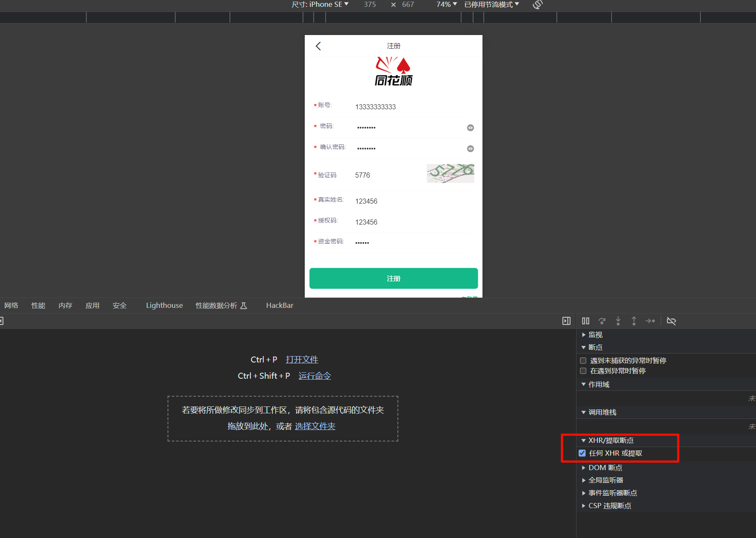Click the hide debugger sidebar icon
Screen dimensions: 756x538
566,321
